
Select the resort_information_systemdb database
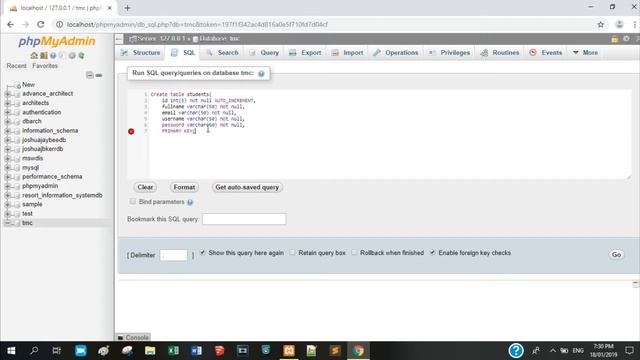pos(62,196)
